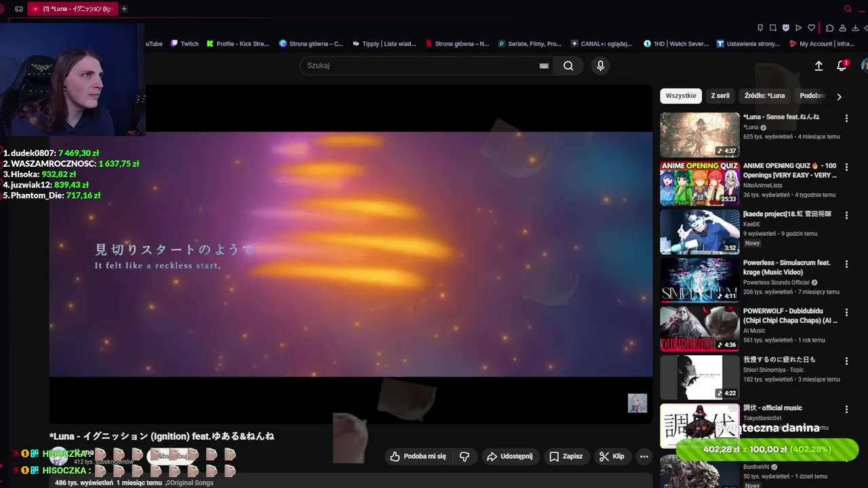The image size is (868, 488).
Task: Open the 1HD Watch bookmark
Action: [676, 43]
